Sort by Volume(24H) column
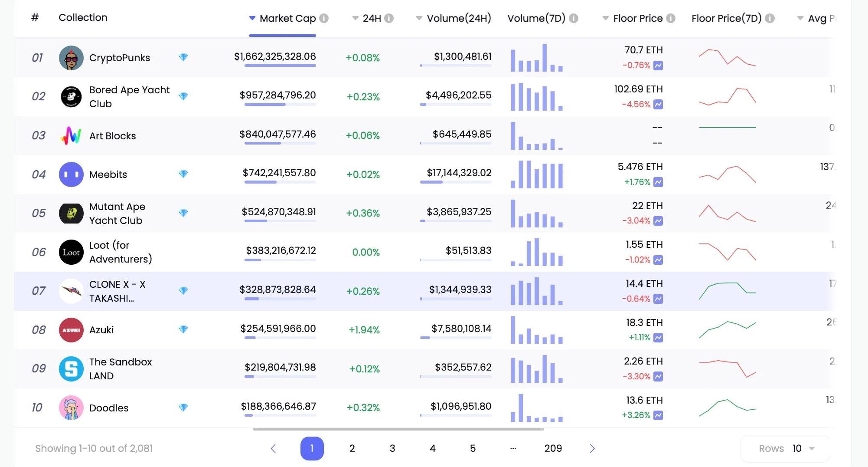 458,18
